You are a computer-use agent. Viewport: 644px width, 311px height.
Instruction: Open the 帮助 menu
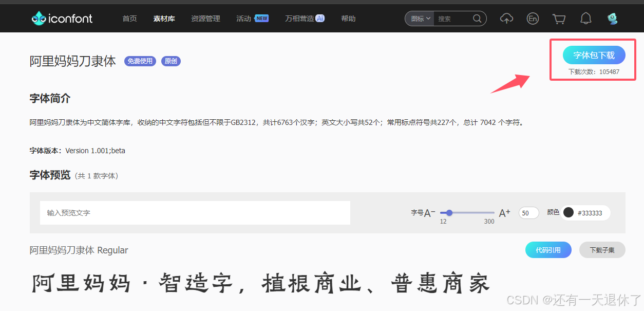pos(348,19)
